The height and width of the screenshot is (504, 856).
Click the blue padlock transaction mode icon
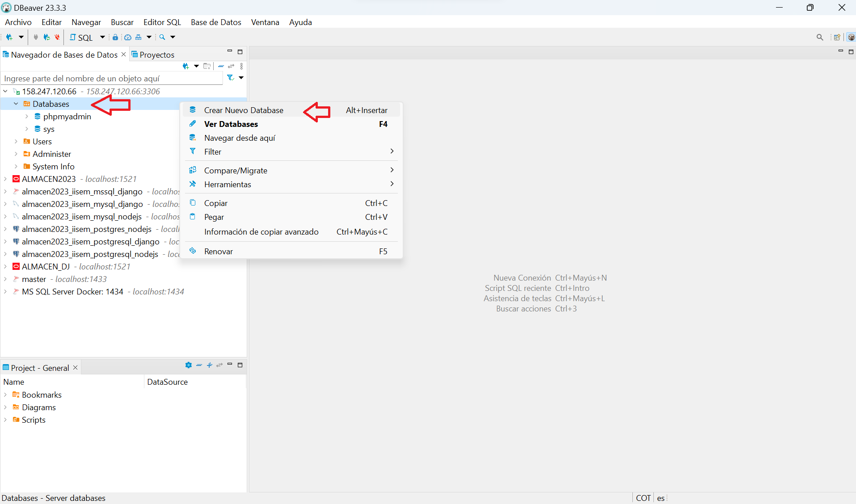click(x=115, y=38)
